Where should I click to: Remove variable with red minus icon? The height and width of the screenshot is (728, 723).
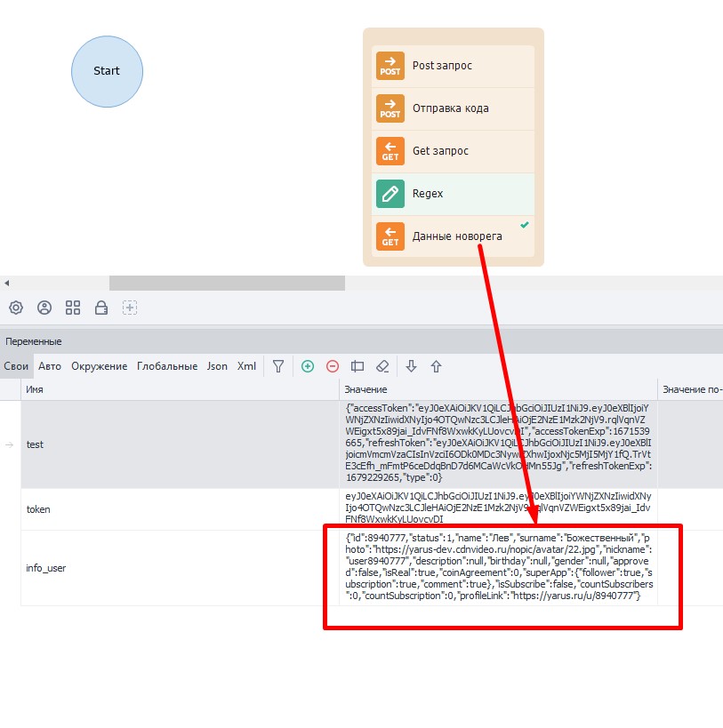coord(333,366)
